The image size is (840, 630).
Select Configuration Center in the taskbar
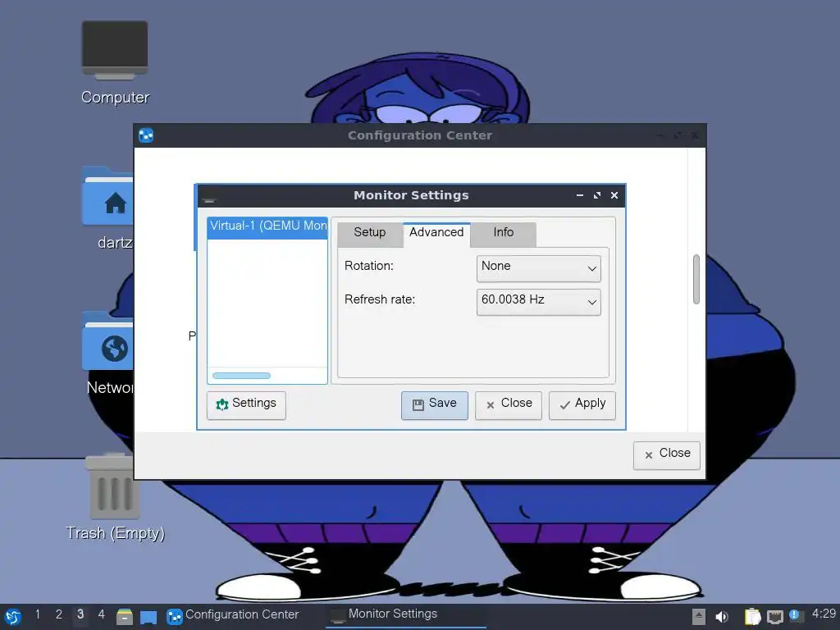coord(232,615)
